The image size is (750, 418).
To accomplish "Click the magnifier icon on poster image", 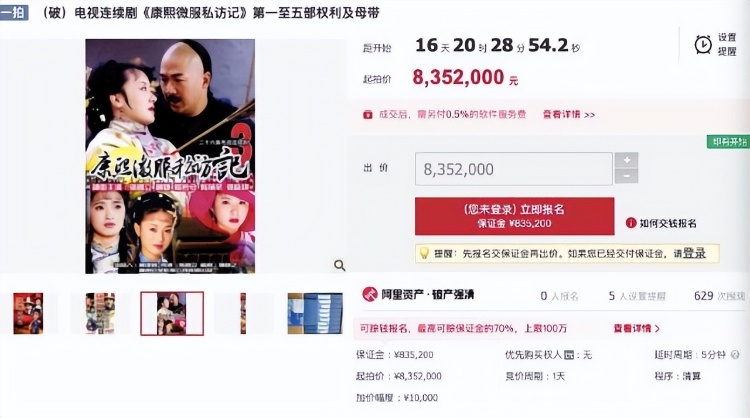I will [x=340, y=265].
